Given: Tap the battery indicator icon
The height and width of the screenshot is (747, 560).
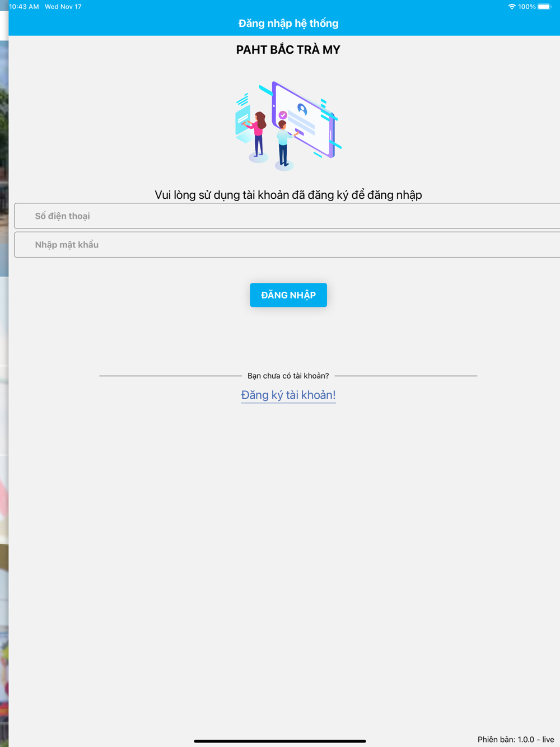Looking at the screenshot, I should tap(544, 7).
